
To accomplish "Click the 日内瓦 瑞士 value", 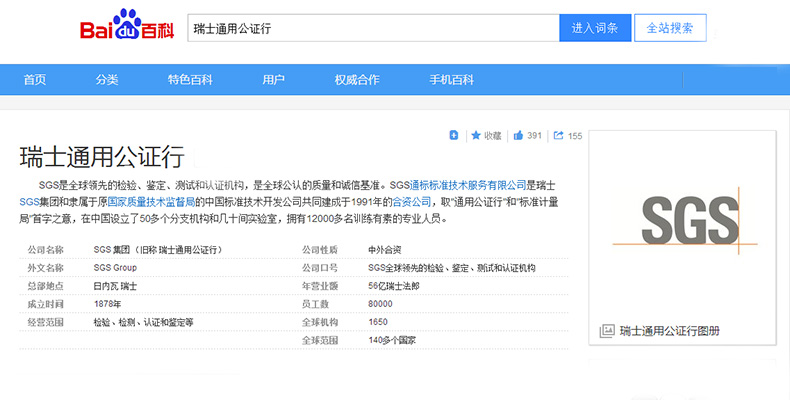I will point(115,286).
